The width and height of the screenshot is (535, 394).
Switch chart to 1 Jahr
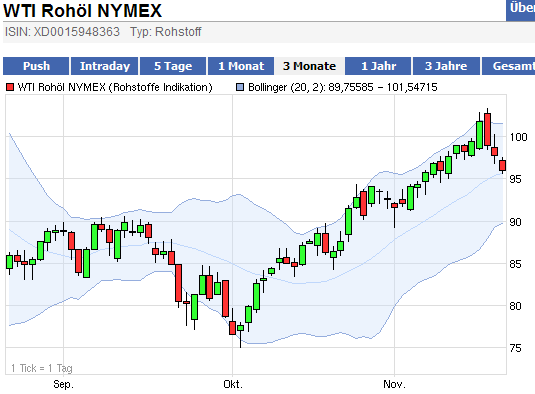378,66
